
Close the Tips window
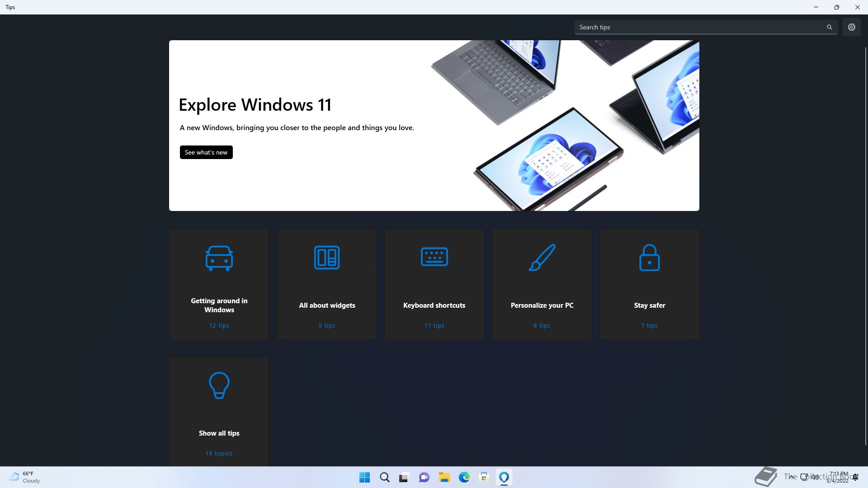[x=858, y=7]
